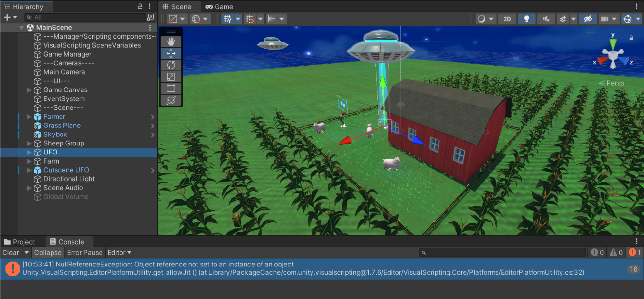Toggle scene lighting lightbulb

(x=526, y=19)
